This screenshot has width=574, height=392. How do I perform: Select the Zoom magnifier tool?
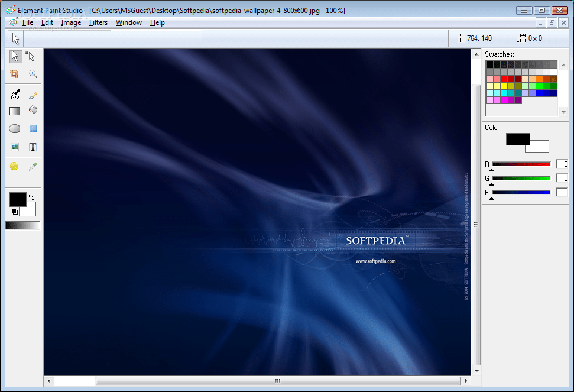pyautogui.click(x=33, y=74)
